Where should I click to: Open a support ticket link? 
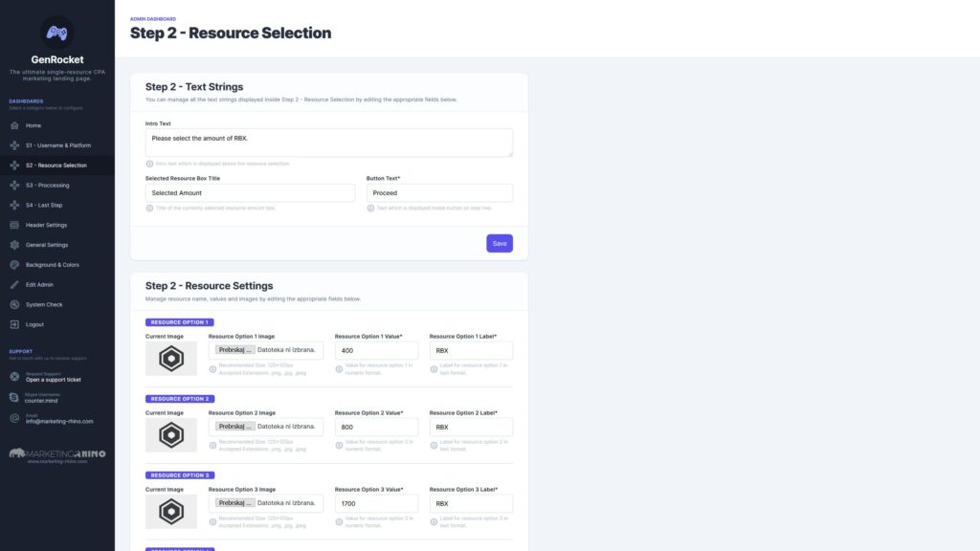(54, 380)
